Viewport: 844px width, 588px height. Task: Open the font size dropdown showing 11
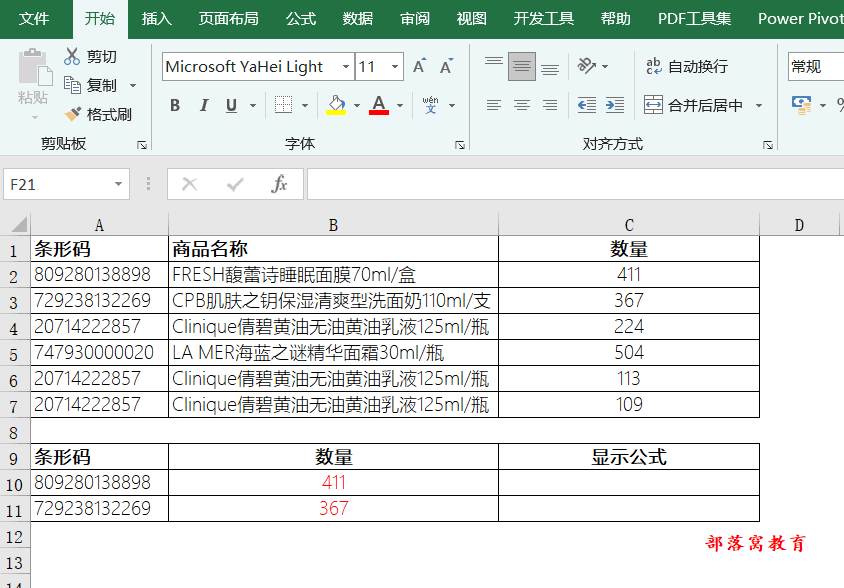click(395, 67)
